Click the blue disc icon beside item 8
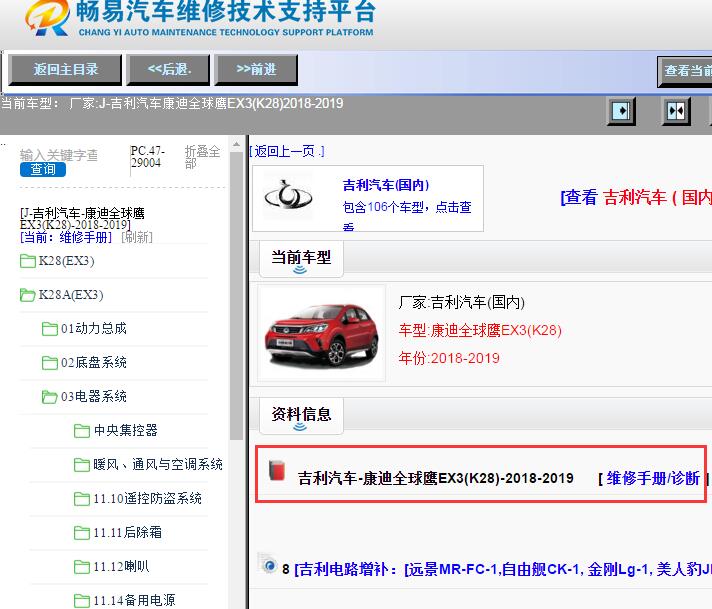Screen dimensions: 712x609 point(267,566)
